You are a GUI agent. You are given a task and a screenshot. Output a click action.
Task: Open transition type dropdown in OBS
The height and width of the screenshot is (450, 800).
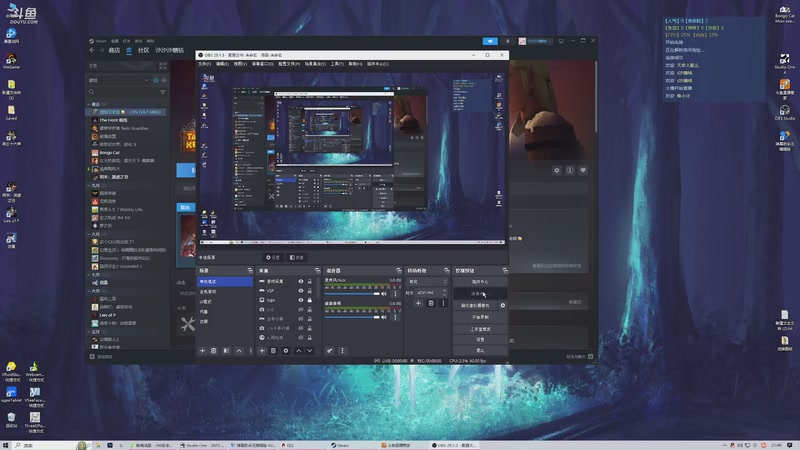click(x=427, y=282)
